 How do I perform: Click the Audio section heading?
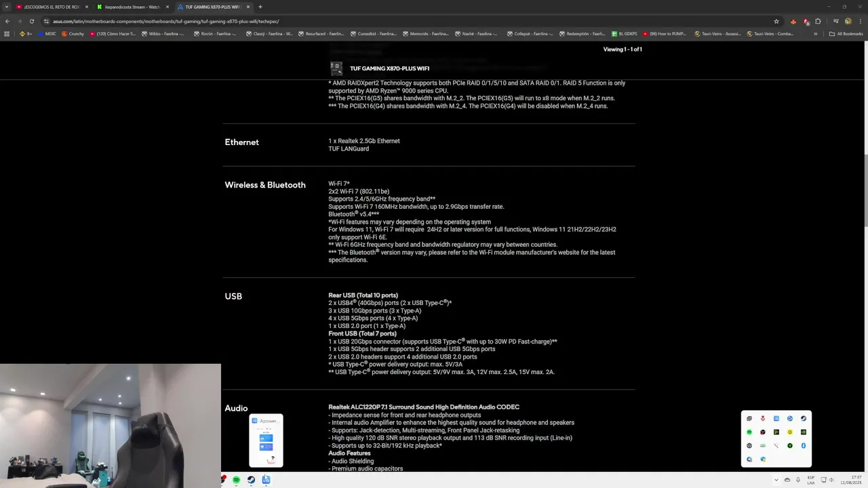click(236, 408)
